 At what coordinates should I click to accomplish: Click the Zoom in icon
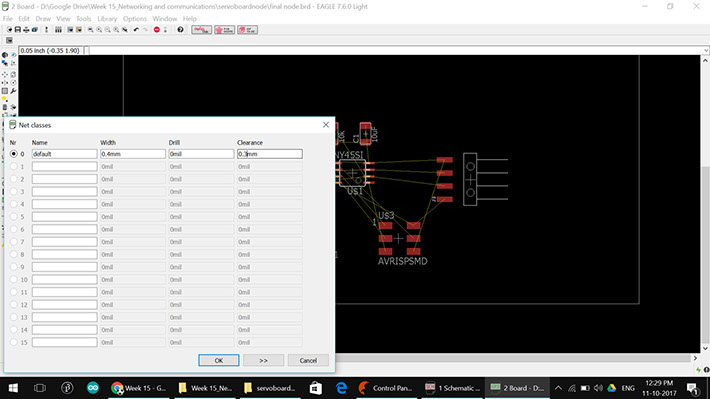click(99, 29)
